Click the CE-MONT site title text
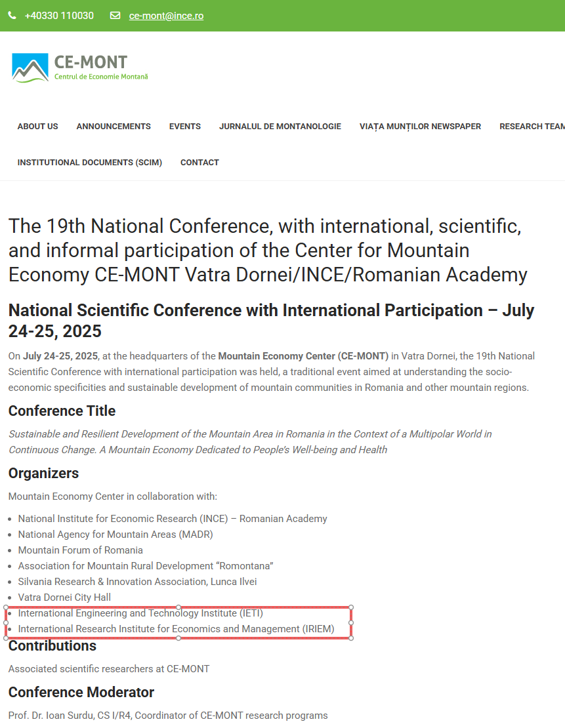 pyautogui.click(x=91, y=62)
